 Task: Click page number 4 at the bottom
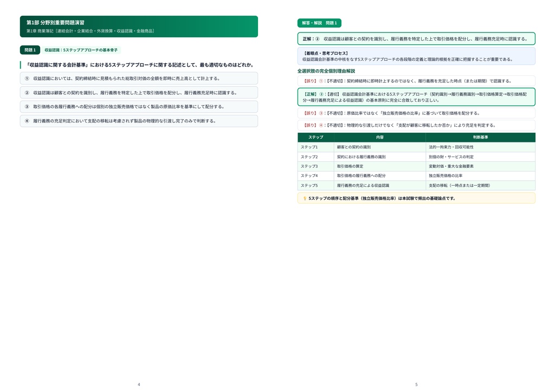point(139,384)
